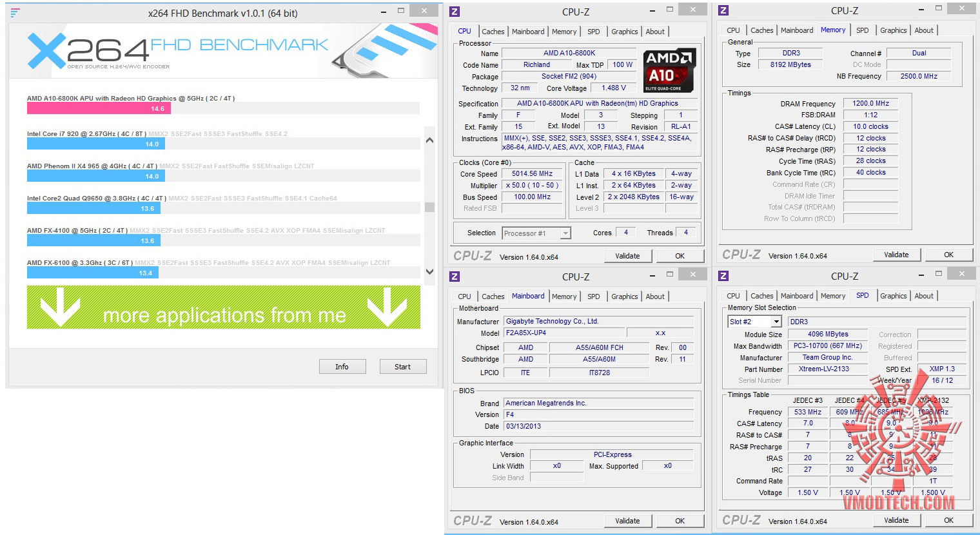Open the Caches tab in the CPU-Z window showing CPU

493,32
